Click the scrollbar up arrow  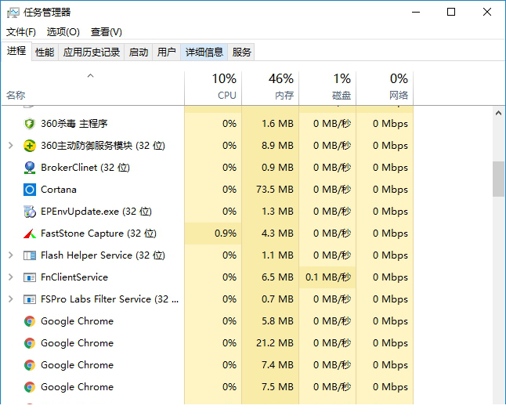point(499,113)
